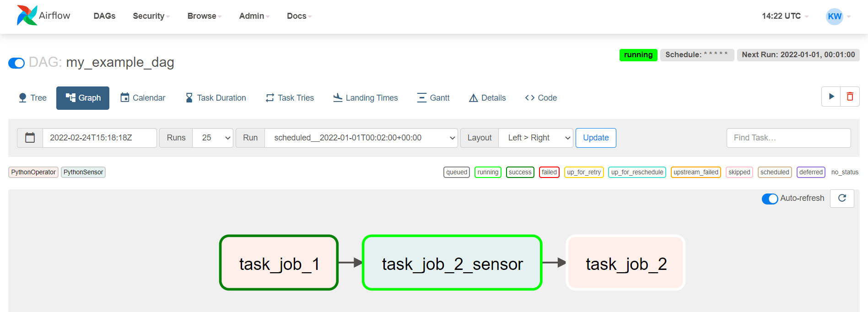Open the Landing Times view
868x312 pixels.
click(x=365, y=98)
